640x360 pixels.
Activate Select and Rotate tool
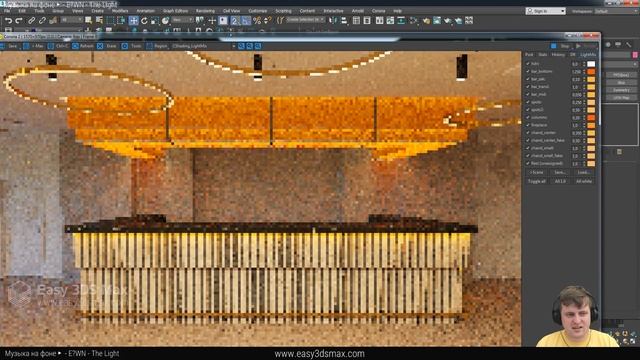tap(144, 20)
